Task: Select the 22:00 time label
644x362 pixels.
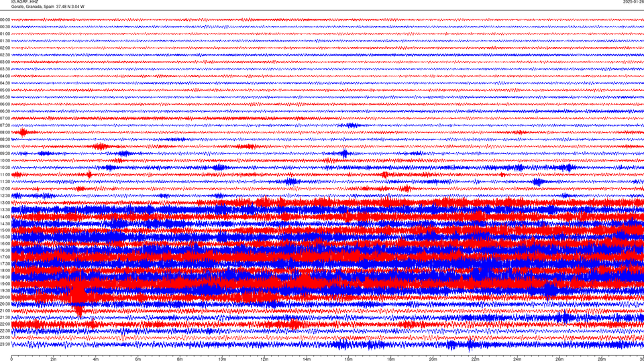Action: click(x=5, y=324)
